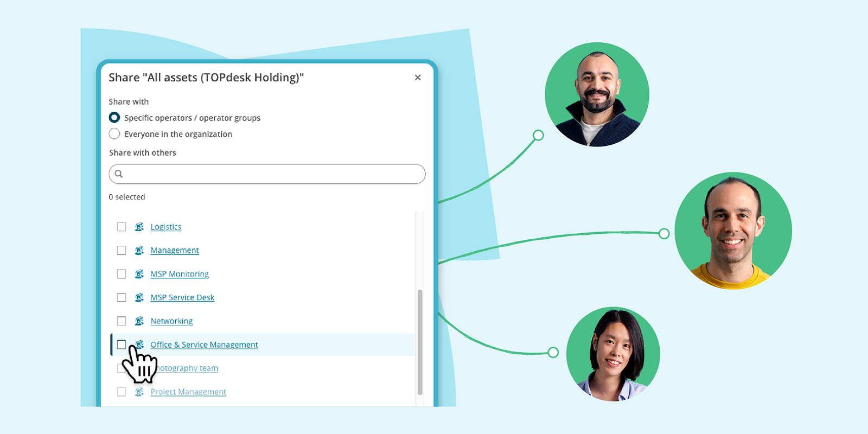The image size is (868, 434).
Task: Open the Office & Service Management link
Action: (x=204, y=344)
